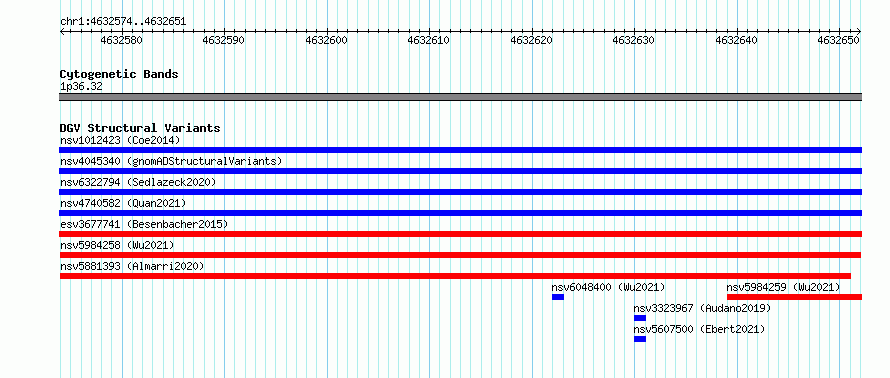Viewport: 890px width, 378px height.
Task: Click ruler position 4632600
Action: tap(326, 40)
